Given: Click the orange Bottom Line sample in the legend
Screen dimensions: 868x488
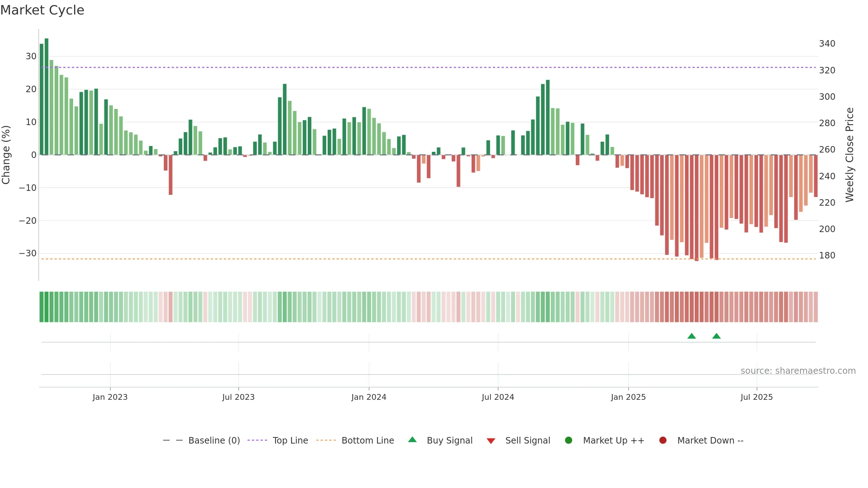Looking at the screenshot, I should 326,440.
